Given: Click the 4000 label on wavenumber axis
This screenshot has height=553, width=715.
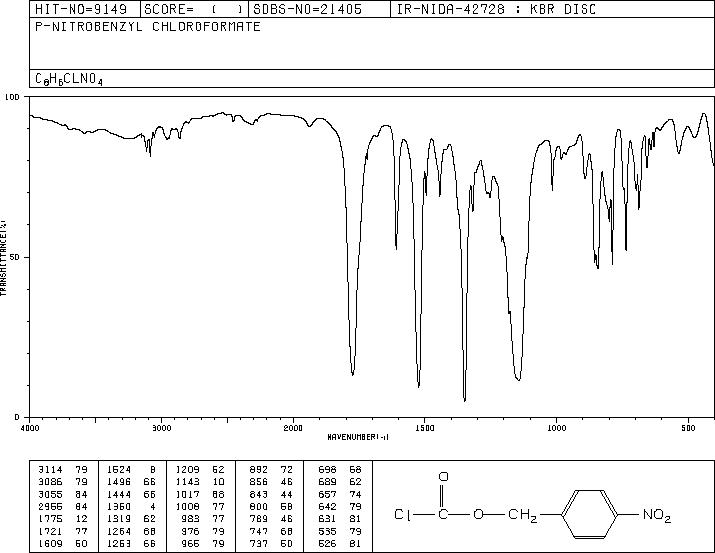Looking at the screenshot, I should (x=30, y=428).
